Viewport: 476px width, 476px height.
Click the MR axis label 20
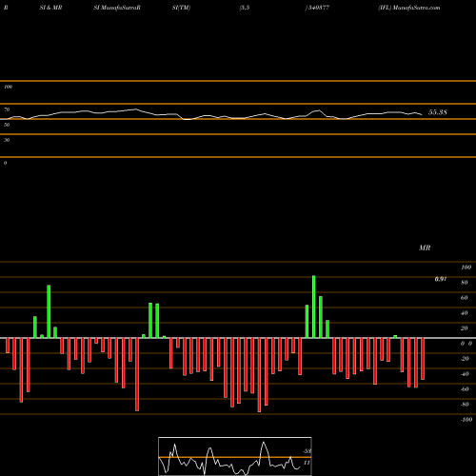(x=465, y=328)
